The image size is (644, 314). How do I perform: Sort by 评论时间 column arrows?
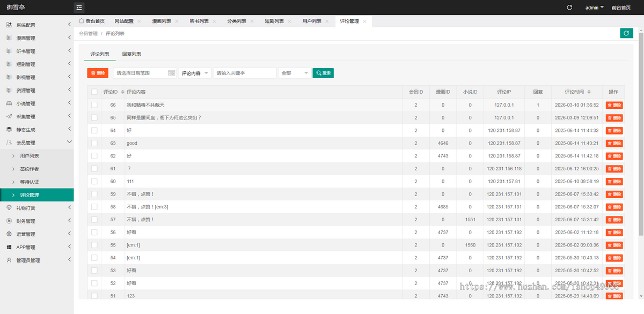point(589,92)
